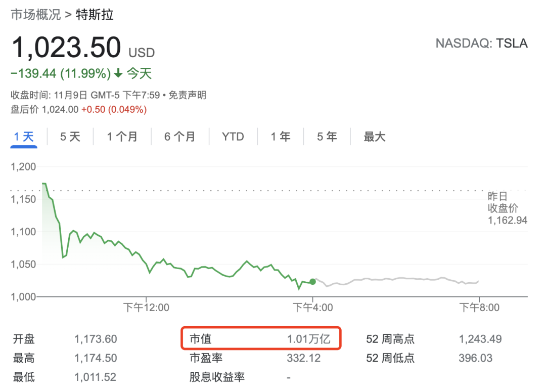Choose the 1 年 chart tab
546x392 pixels.
[x=281, y=137]
